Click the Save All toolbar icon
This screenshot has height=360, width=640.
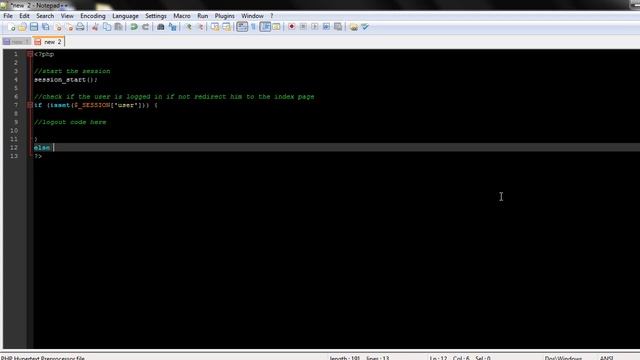click(x=46, y=27)
